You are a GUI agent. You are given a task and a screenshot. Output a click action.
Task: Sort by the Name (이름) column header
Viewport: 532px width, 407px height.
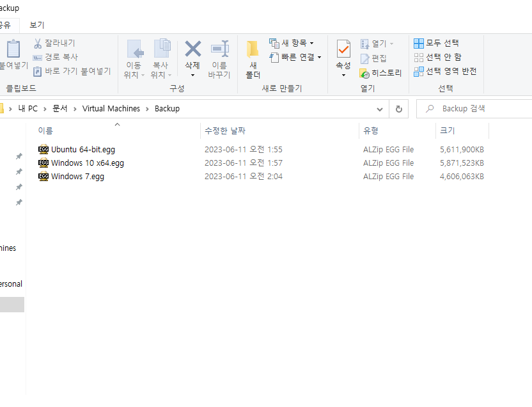(45, 131)
